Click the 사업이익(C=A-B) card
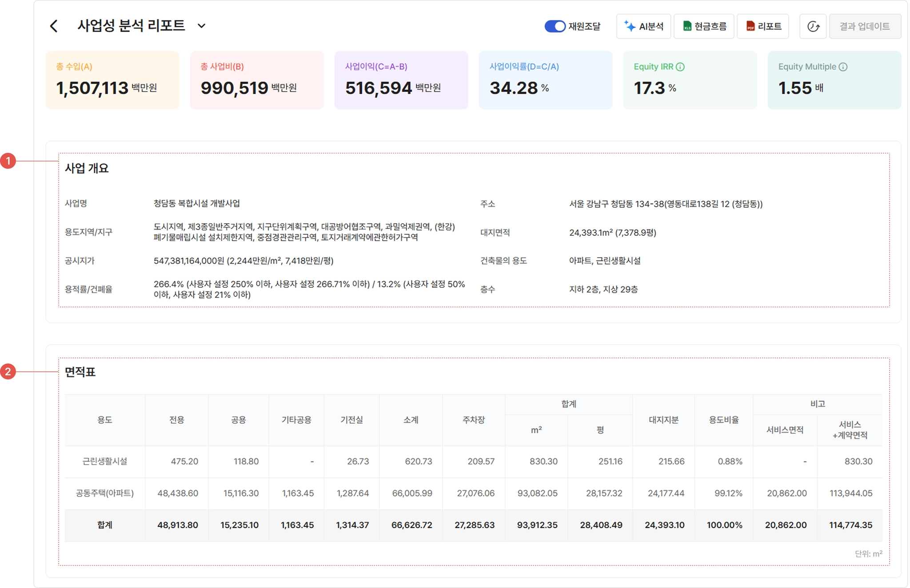The width and height of the screenshot is (910, 588). click(401, 80)
